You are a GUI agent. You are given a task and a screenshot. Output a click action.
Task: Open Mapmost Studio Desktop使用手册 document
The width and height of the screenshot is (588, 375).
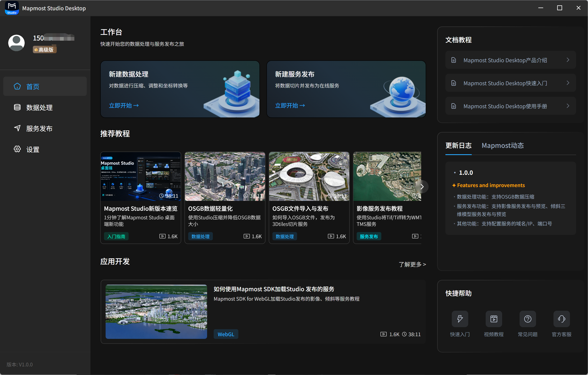(x=511, y=106)
